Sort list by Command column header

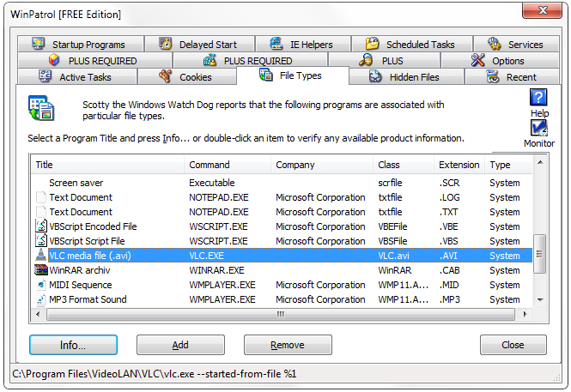coord(228,165)
